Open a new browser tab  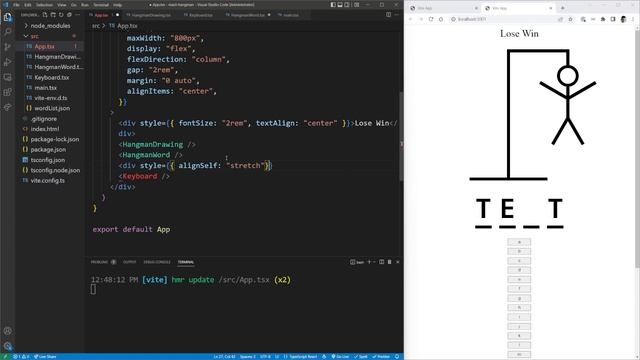(562, 8)
